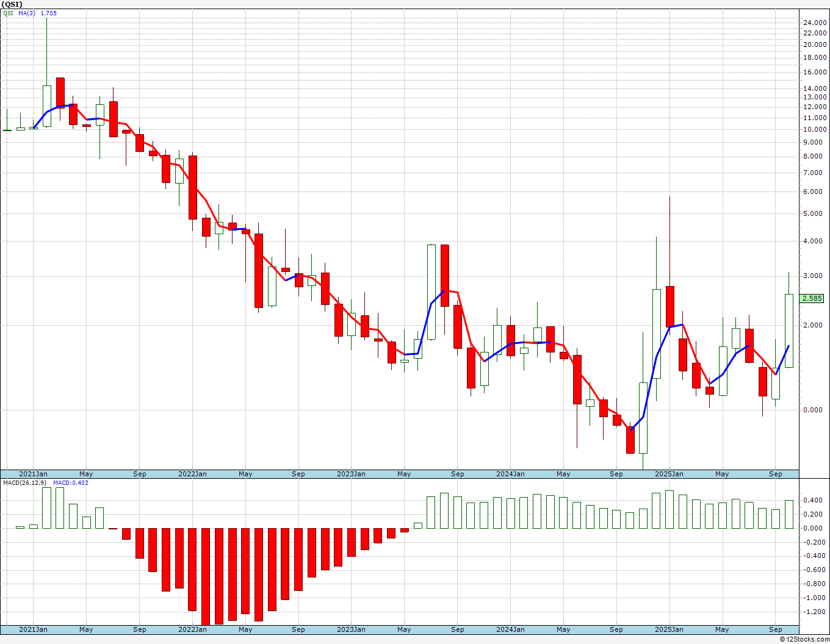The image size is (830, 644).
Task: Select the moving average value 1.705
Action: click(48, 13)
